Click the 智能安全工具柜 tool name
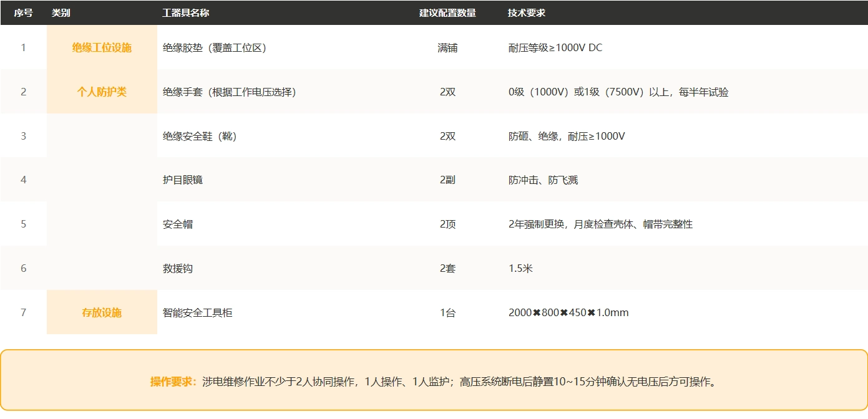Viewport: 868px width, 419px height. click(x=198, y=312)
